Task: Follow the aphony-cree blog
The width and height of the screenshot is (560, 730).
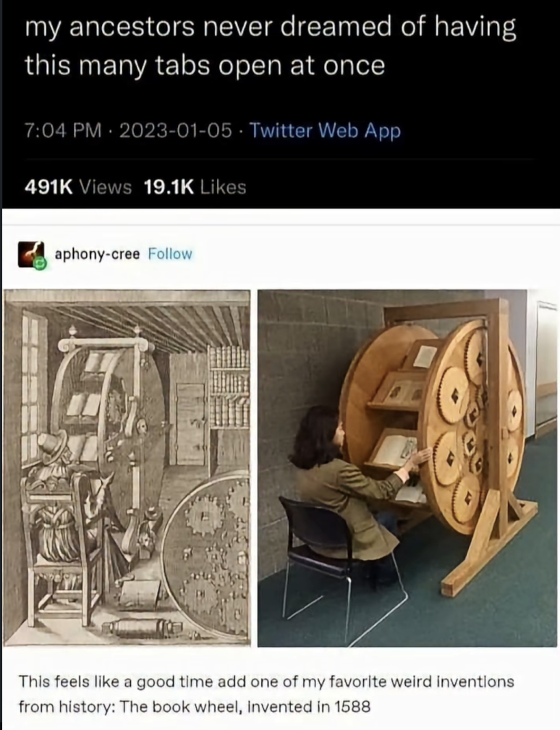Action: (170, 254)
